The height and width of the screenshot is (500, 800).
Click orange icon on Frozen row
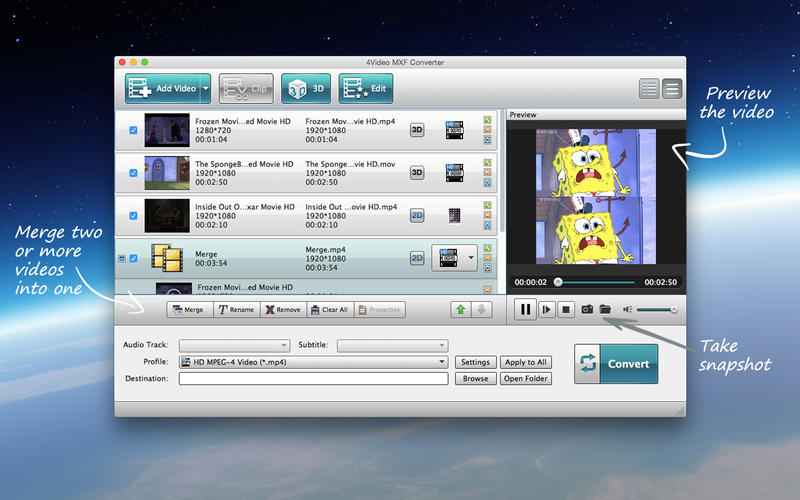click(x=487, y=130)
